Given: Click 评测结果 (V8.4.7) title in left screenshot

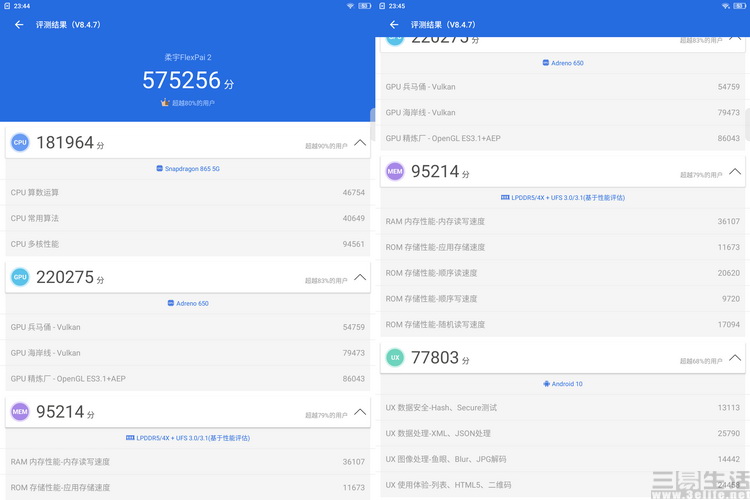Looking at the screenshot, I should point(68,24).
